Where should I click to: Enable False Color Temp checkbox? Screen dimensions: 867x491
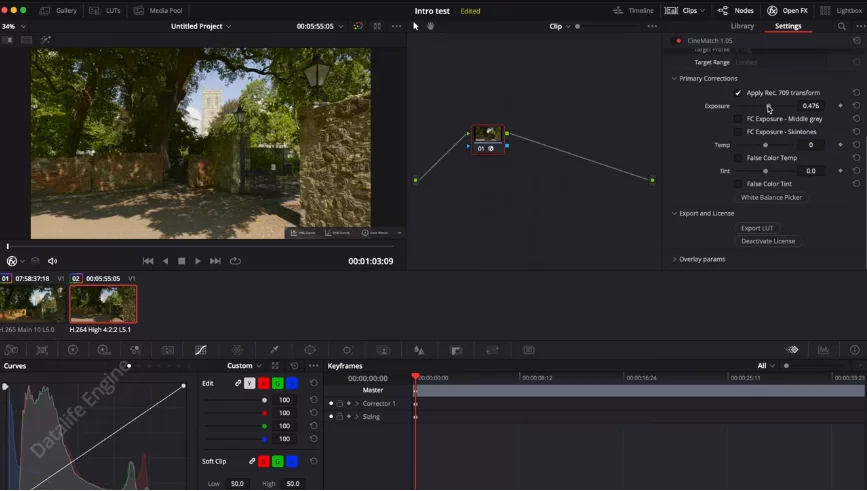[x=738, y=158]
